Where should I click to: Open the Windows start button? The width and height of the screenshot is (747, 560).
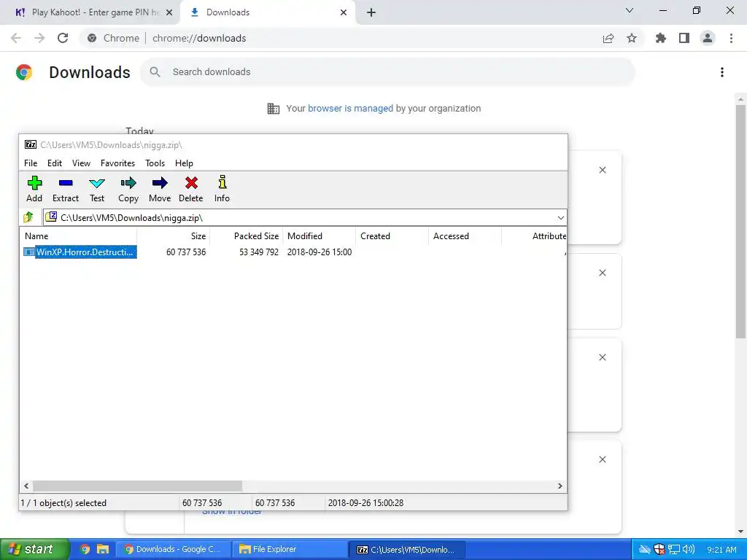[x=35, y=549]
